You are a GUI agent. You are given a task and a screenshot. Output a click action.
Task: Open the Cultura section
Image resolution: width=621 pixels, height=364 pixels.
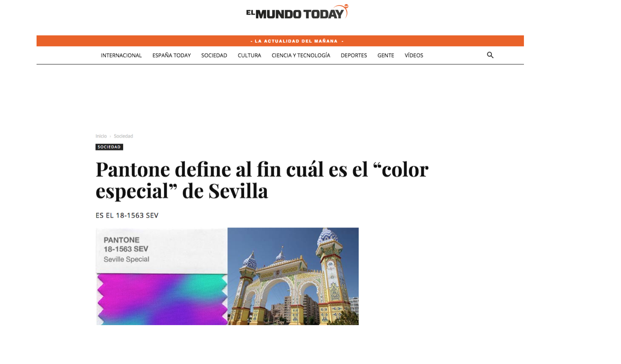(x=249, y=56)
